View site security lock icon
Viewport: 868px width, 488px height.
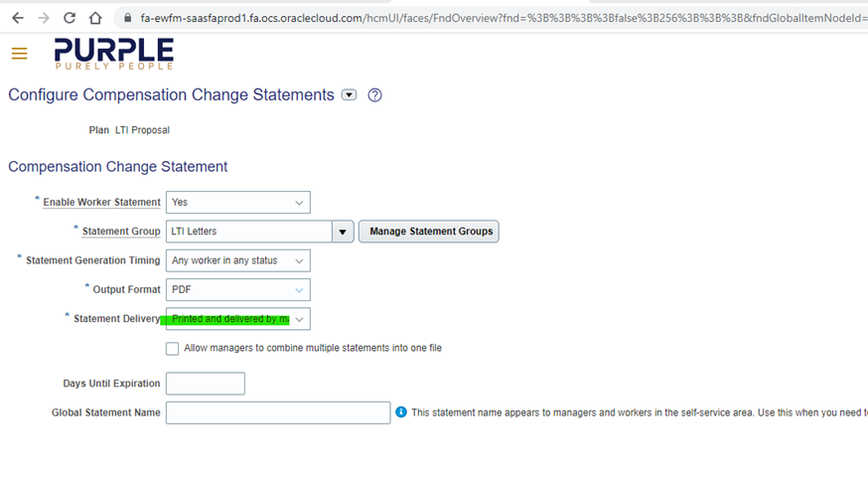128,18
